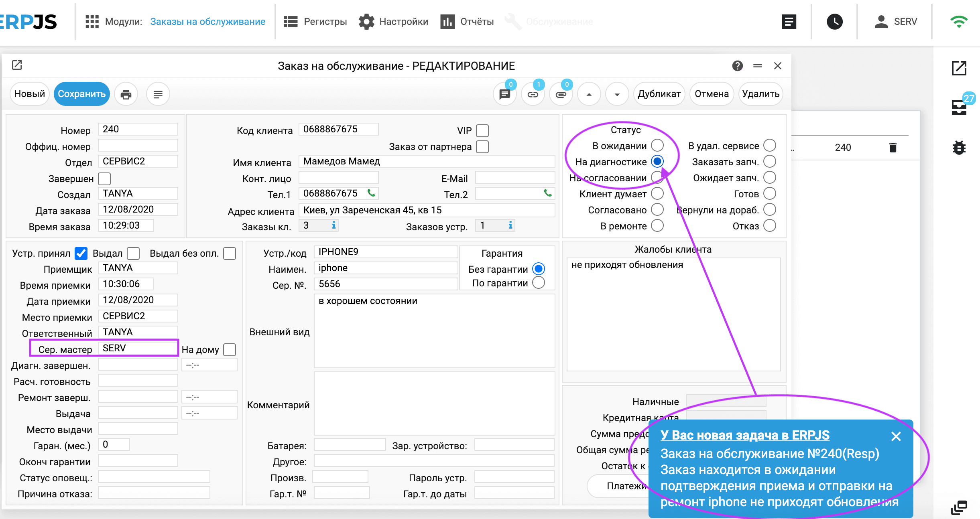The image size is (980, 519).
Task: Go to next record down arrow
Action: [617, 94]
